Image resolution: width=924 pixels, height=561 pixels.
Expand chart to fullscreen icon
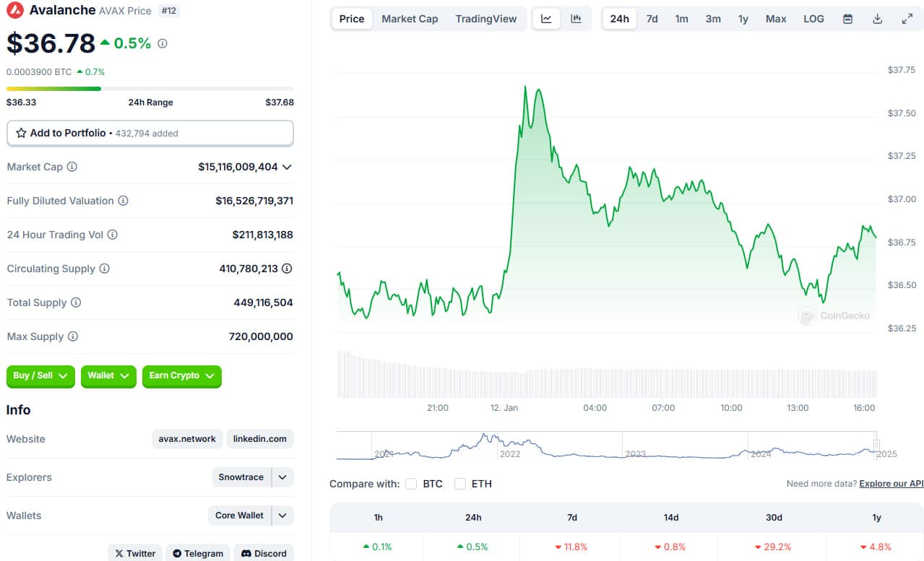[907, 19]
